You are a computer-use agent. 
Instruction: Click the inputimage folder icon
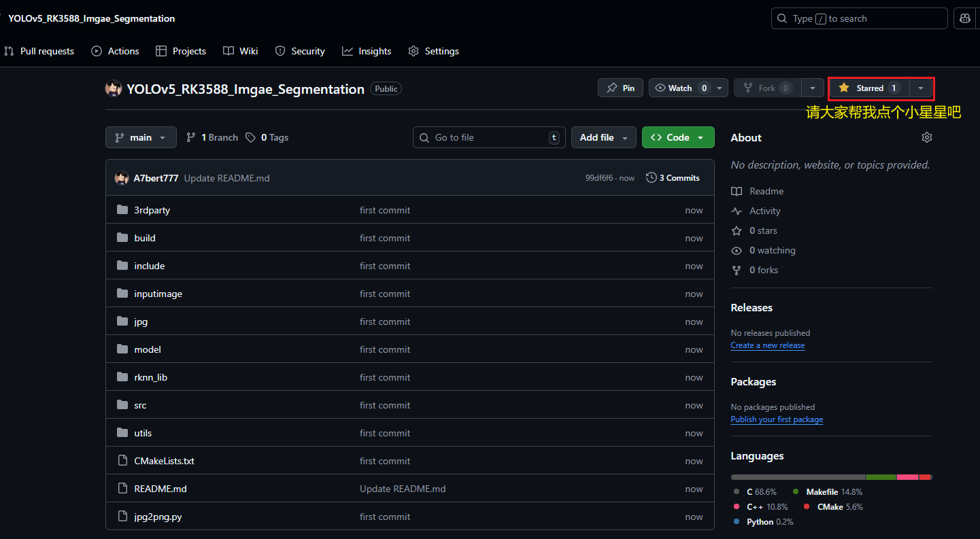coord(122,294)
